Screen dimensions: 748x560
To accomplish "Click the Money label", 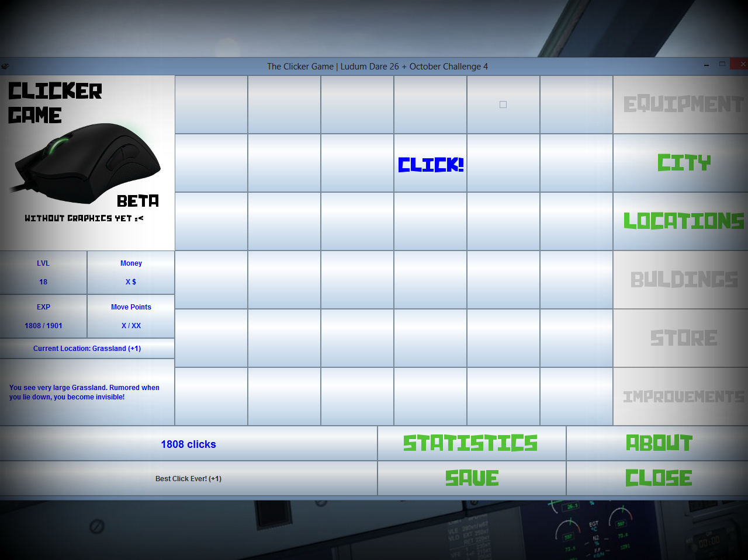I will [131, 263].
